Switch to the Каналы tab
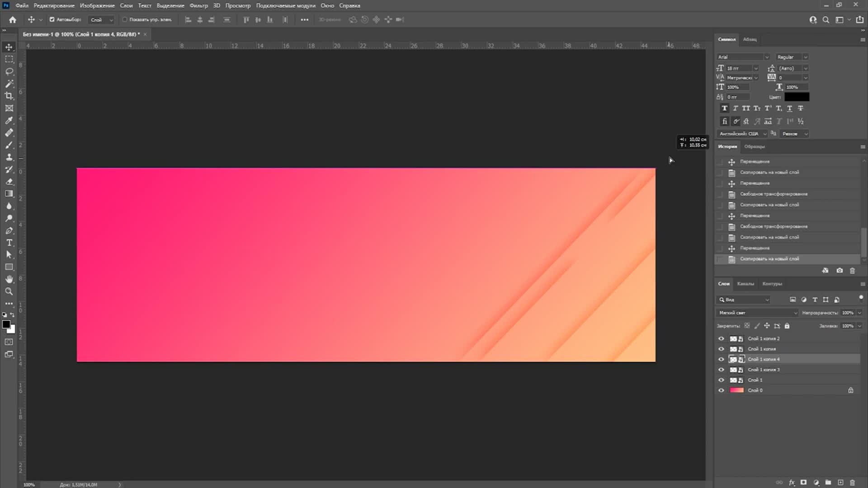Screen dimensions: 868x488 [x=745, y=284]
